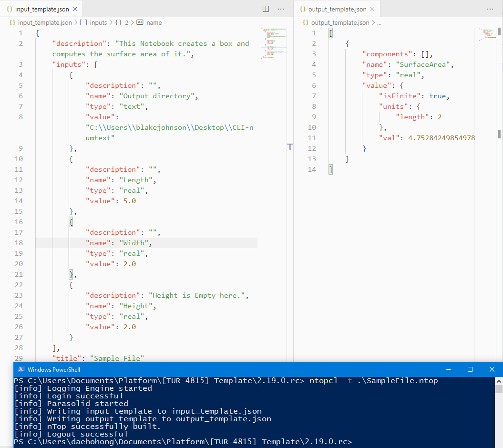Screen dimensions: 503x448
Task: Maximize the Windows PowerShell window
Action: [x=470, y=369]
